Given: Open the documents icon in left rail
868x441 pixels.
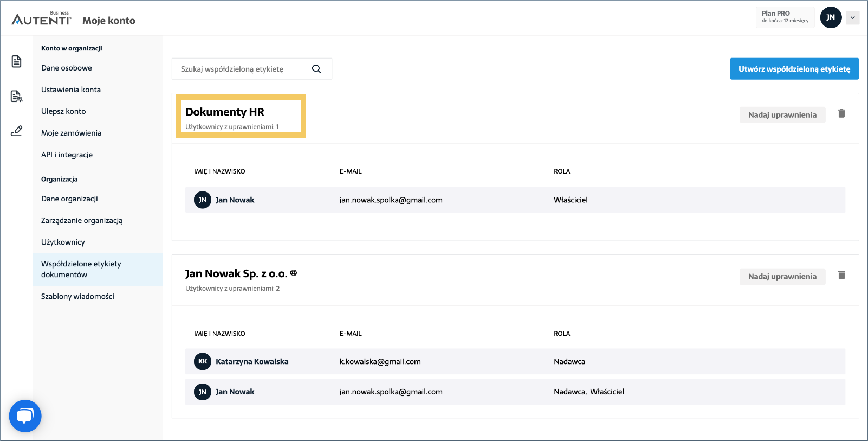Looking at the screenshot, I should pos(16,61).
